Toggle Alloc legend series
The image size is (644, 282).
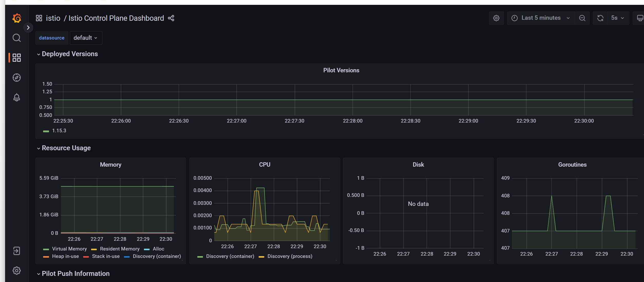(x=159, y=249)
